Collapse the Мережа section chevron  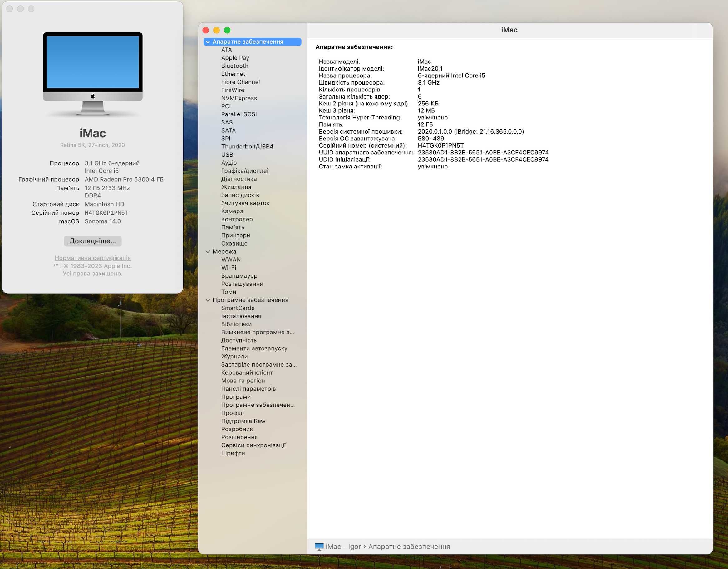[208, 251]
